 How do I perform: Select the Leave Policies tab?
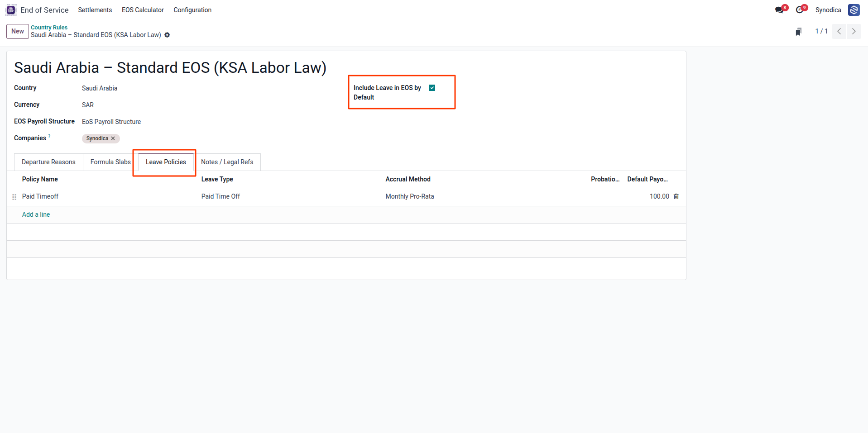(x=166, y=162)
